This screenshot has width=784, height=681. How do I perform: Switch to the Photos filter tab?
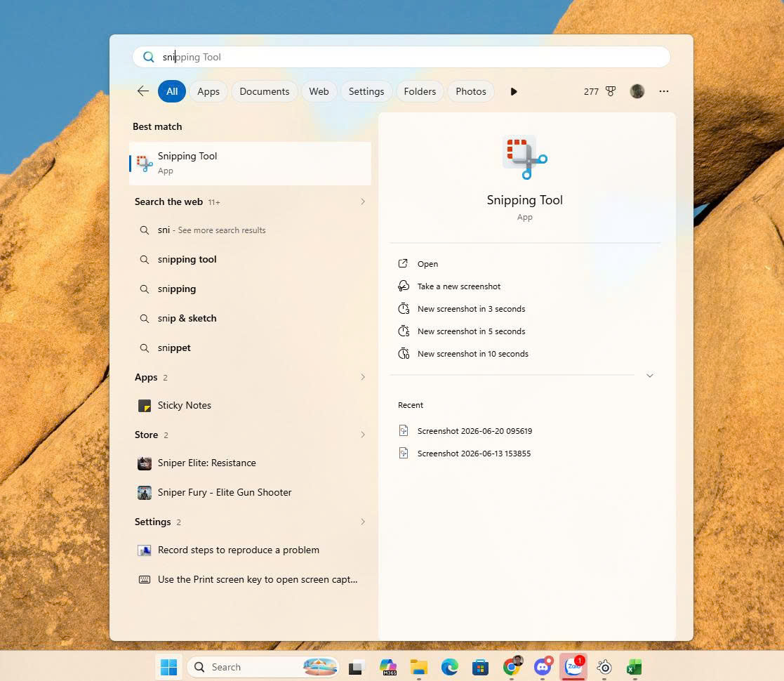point(470,91)
